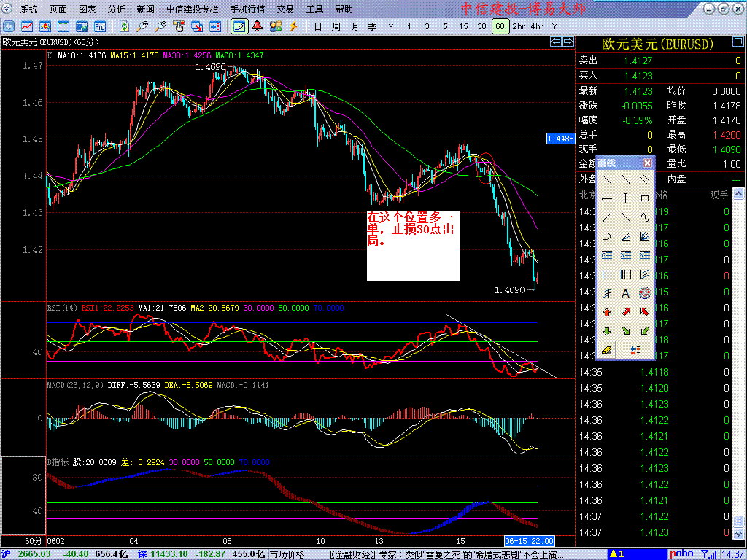Switch chart to daily 日 period
The height and width of the screenshot is (560, 747).
(318, 27)
